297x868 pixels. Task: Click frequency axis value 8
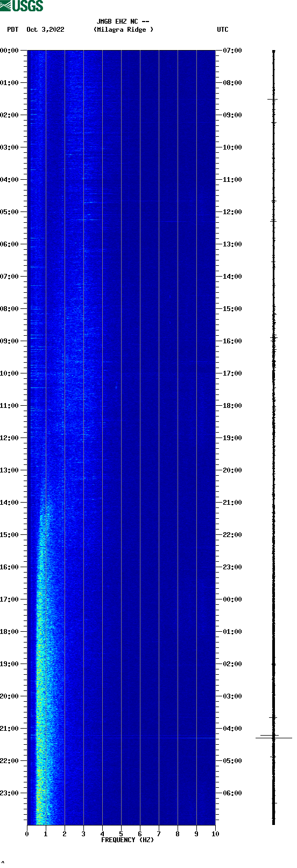coord(178,834)
